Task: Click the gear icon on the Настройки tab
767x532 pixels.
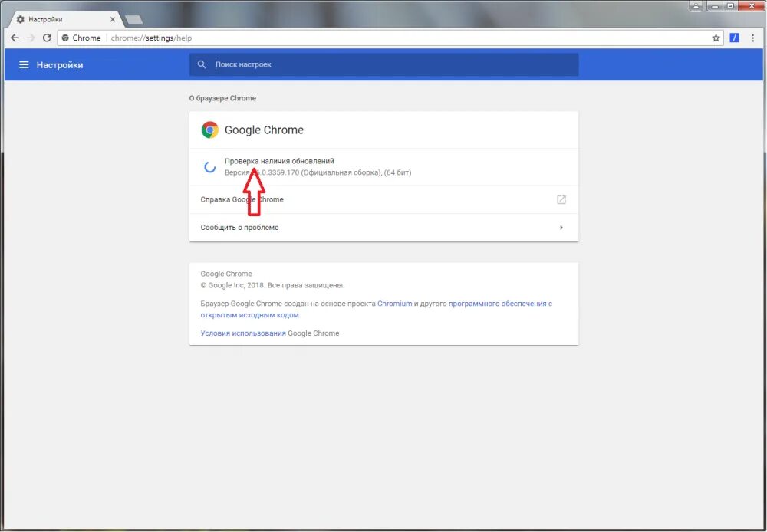Action: click(x=20, y=20)
